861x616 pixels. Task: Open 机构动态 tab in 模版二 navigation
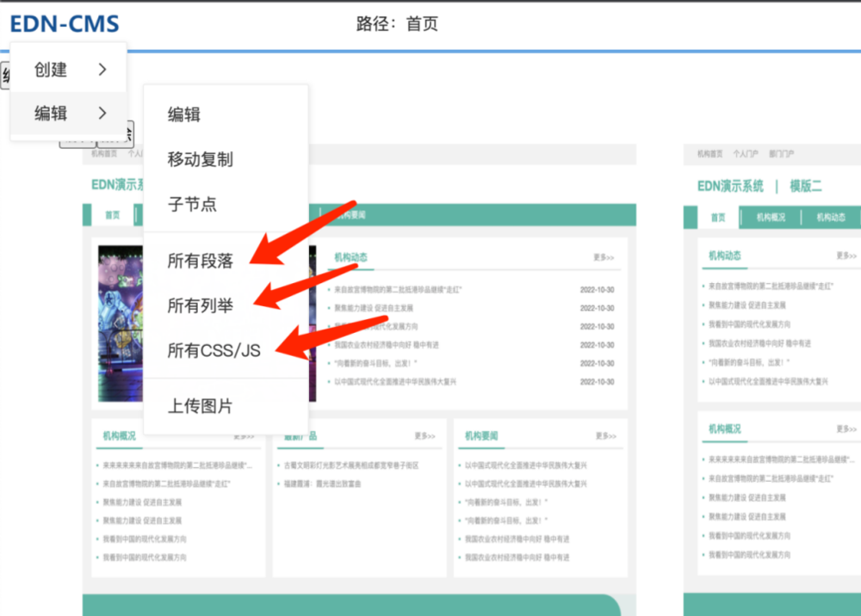(831, 218)
